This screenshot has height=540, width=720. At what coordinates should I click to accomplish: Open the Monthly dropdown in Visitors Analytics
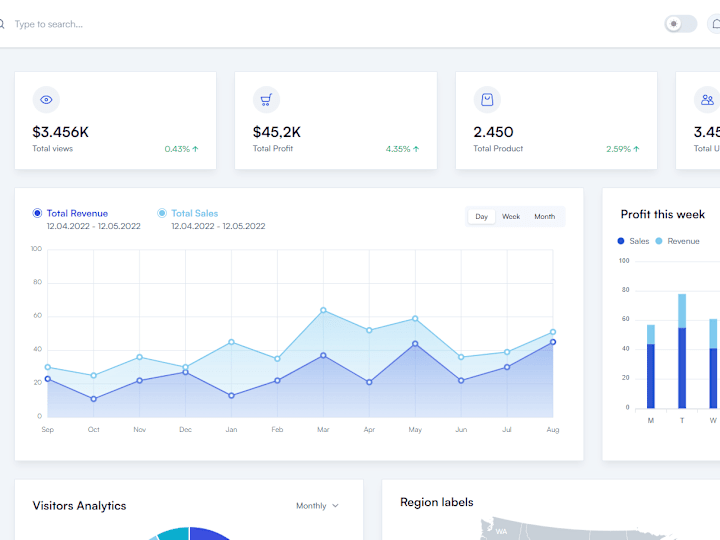point(317,506)
